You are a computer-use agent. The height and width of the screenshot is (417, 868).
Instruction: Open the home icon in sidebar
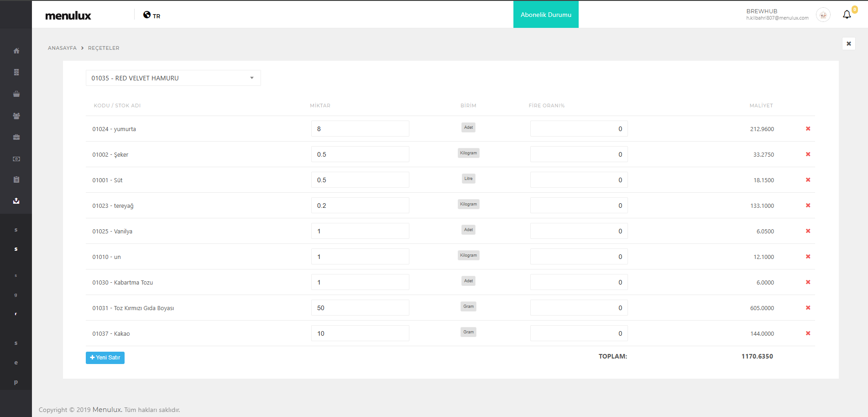(16, 51)
